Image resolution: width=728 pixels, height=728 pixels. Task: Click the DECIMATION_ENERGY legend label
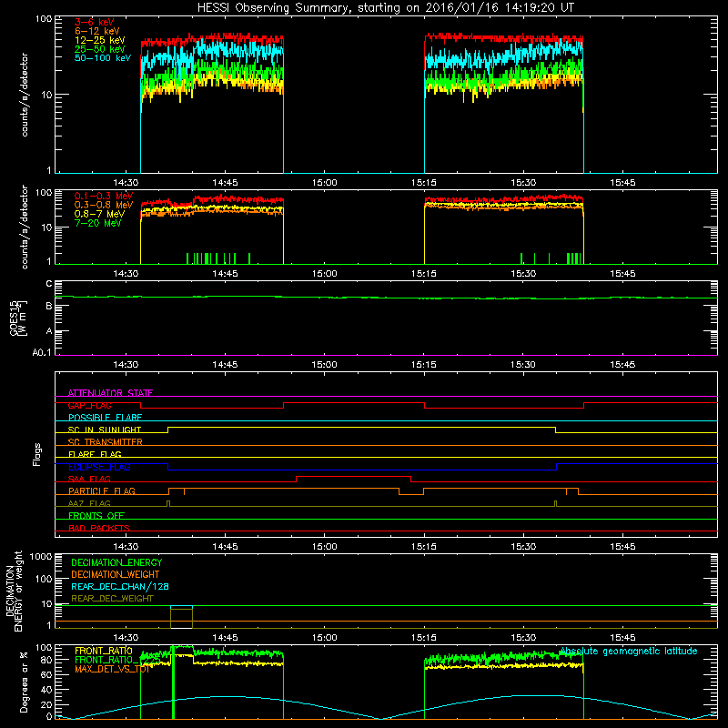click(116, 562)
